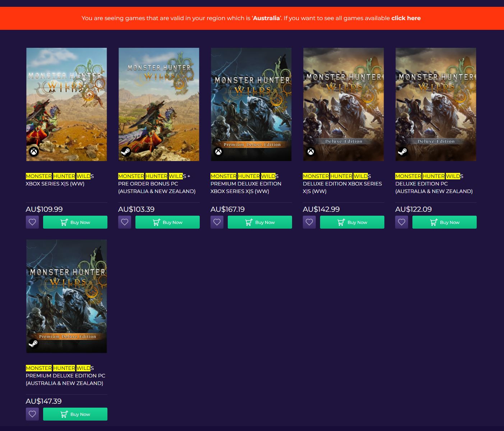Click the AU$122.09 price
This screenshot has height=431, width=504.
click(413, 209)
